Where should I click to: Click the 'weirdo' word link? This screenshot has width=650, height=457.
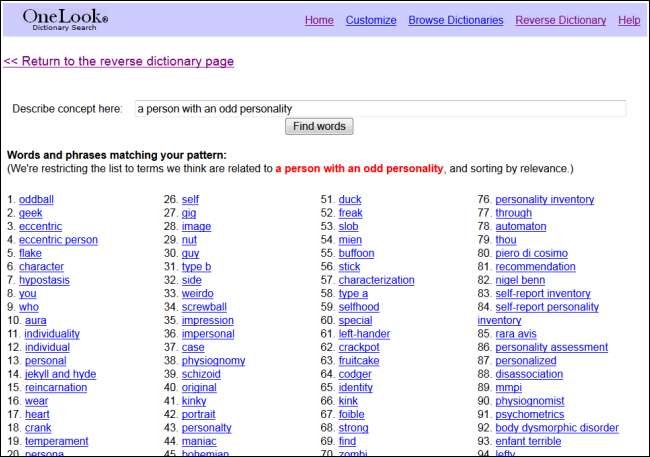click(199, 294)
